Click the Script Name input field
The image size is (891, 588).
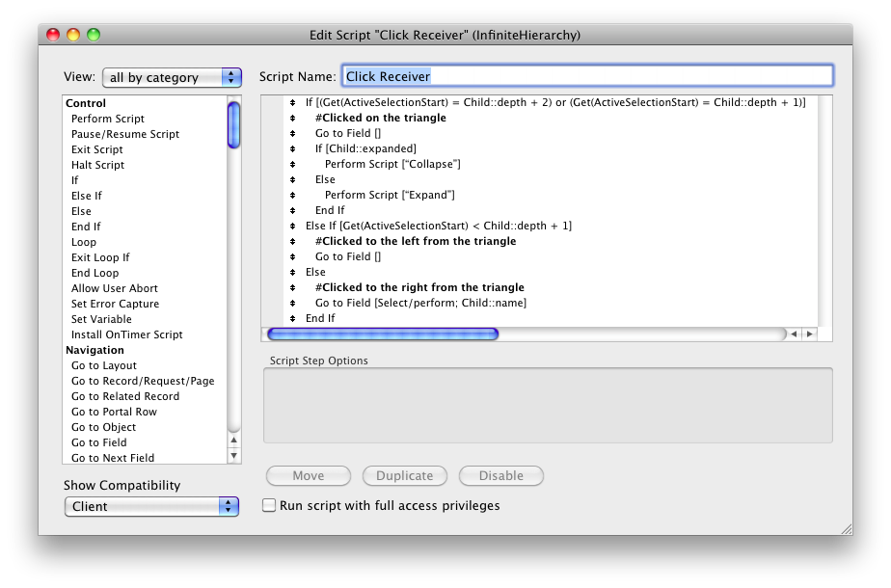pos(587,76)
